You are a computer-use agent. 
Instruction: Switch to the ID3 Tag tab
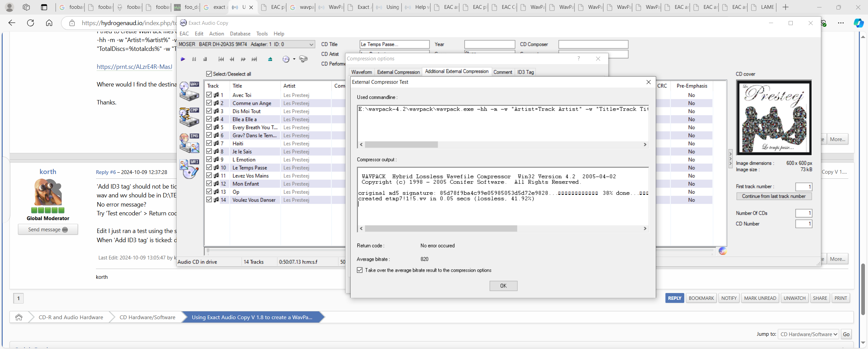(x=526, y=72)
